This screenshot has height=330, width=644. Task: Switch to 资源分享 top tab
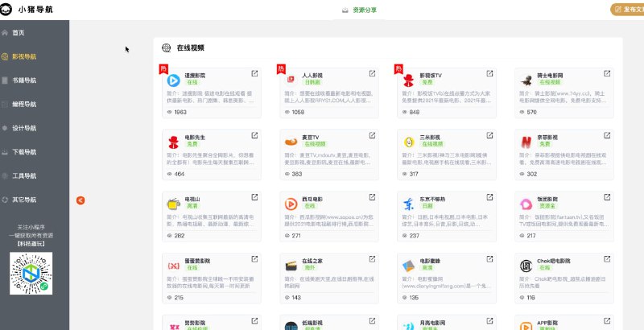[x=359, y=10]
